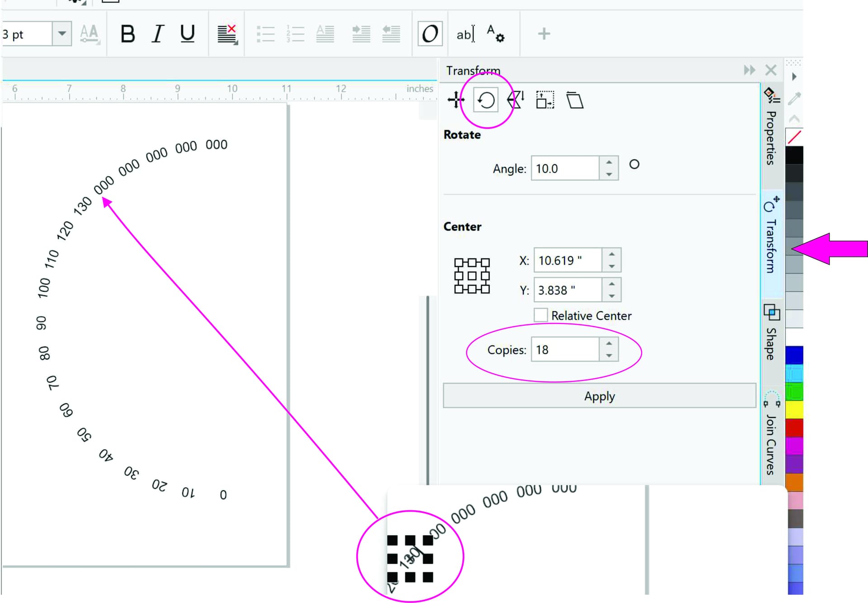Toggle Italic formatting
Image resolution: width=868 pixels, height=603 pixels.
pos(157,34)
